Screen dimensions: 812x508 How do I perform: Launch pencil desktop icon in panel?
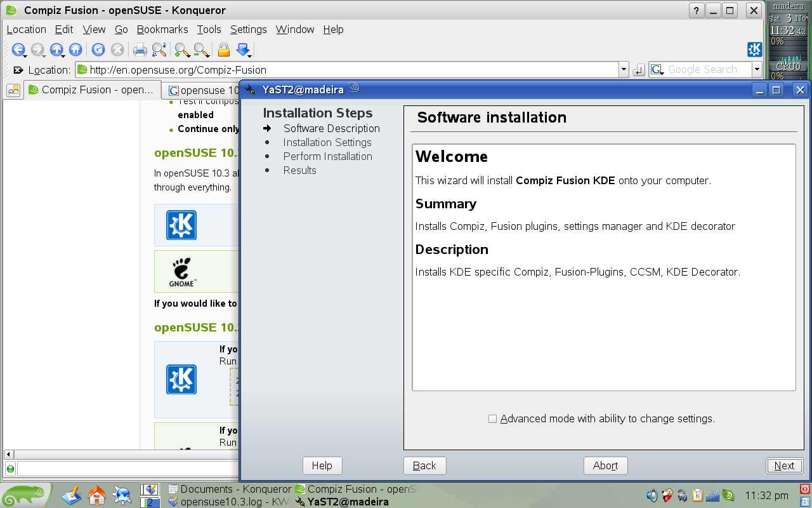[x=72, y=495]
